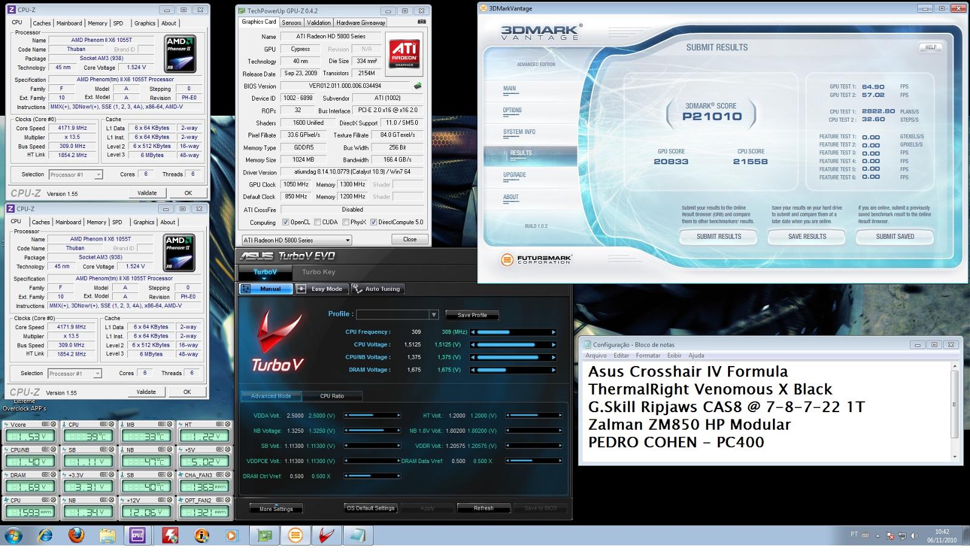Click GPU-Z BIOS save chip icon
Viewport: 970px width, 560px height.
tap(418, 85)
